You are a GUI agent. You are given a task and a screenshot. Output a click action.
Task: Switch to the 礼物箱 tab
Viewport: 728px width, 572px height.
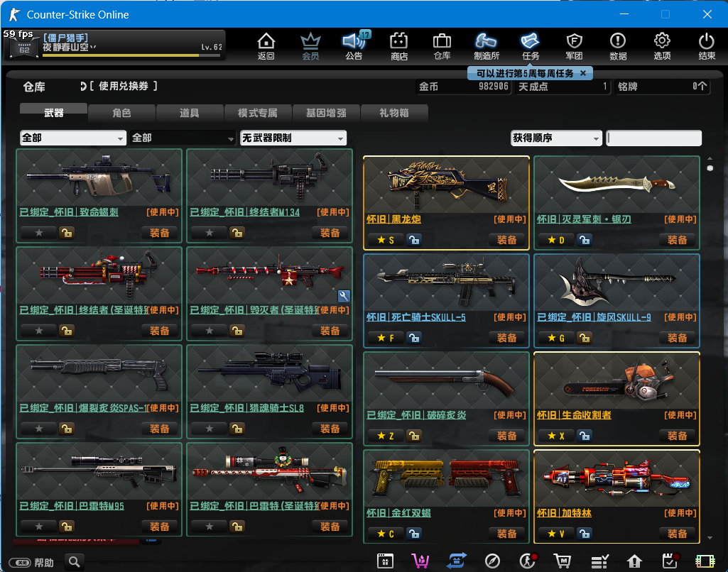coord(393,112)
